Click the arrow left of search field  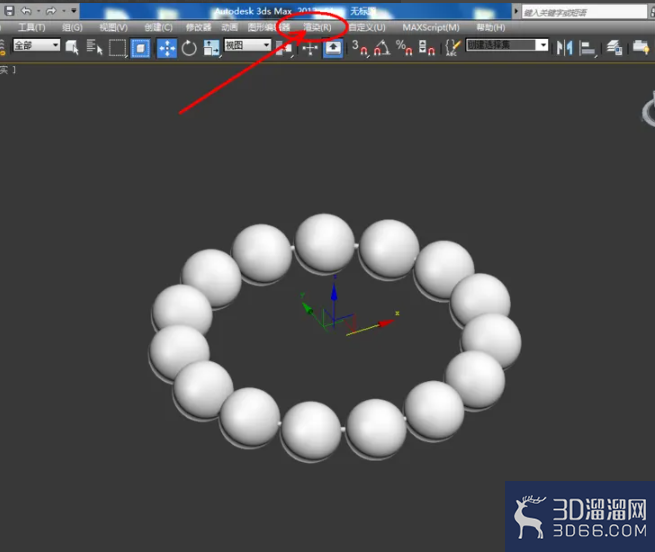pyautogui.click(x=516, y=11)
